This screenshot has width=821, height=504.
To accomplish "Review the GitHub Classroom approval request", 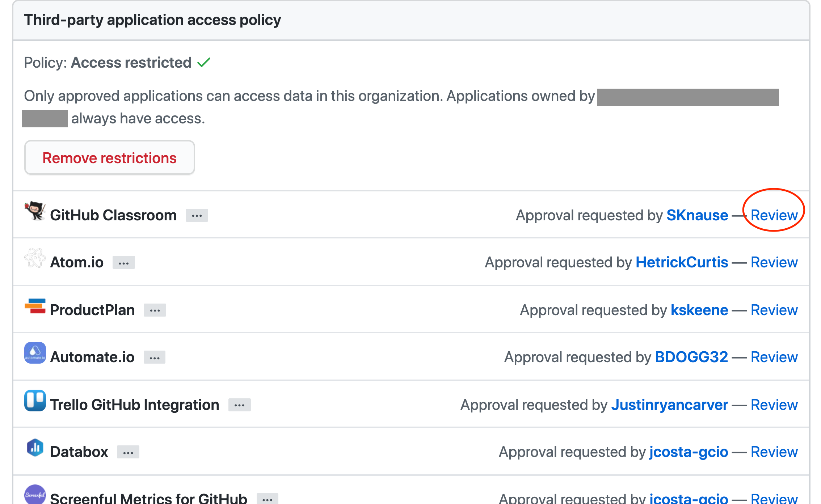I will (774, 215).
